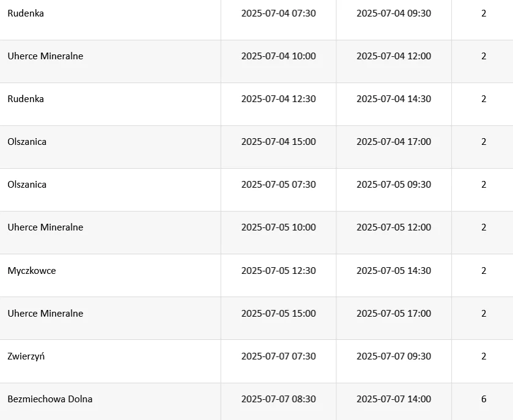This screenshot has height=420, width=513.
Task: Click end time 2025-07-05 17:00
Action: 394,313
